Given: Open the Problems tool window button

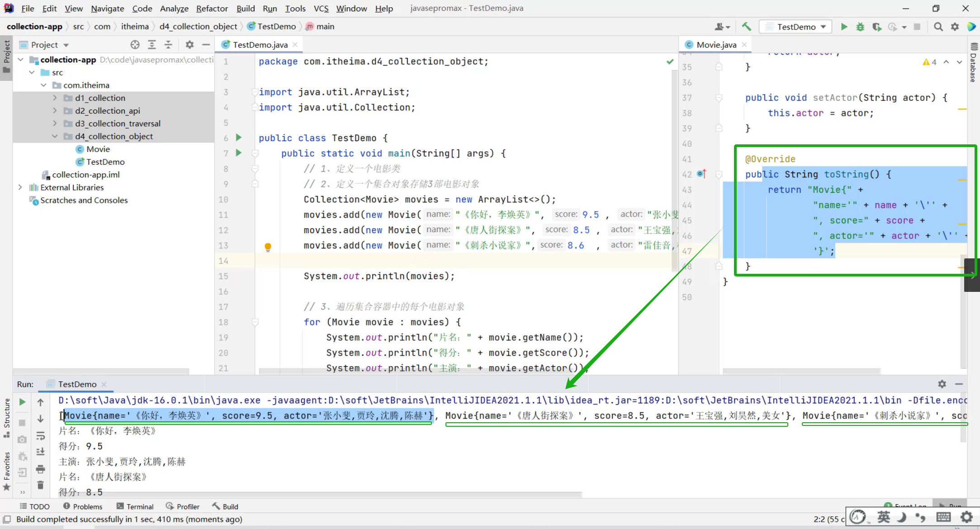Looking at the screenshot, I should click(83, 506).
